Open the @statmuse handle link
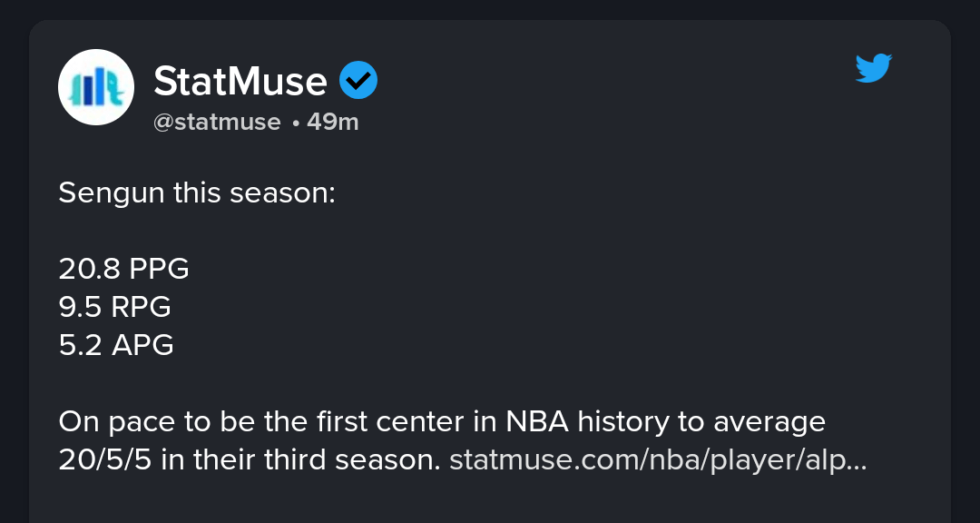This screenshot has width=980, height=523. [217, 122]
